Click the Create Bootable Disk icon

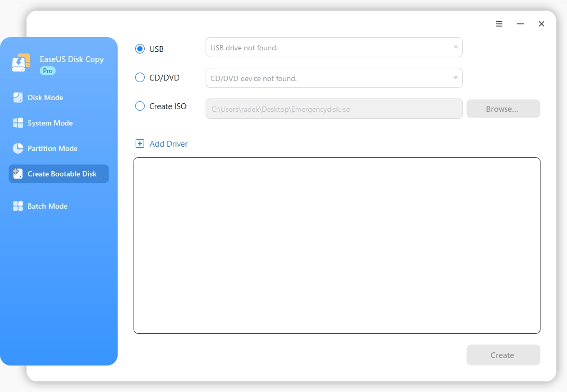click(x=18, y=174)
